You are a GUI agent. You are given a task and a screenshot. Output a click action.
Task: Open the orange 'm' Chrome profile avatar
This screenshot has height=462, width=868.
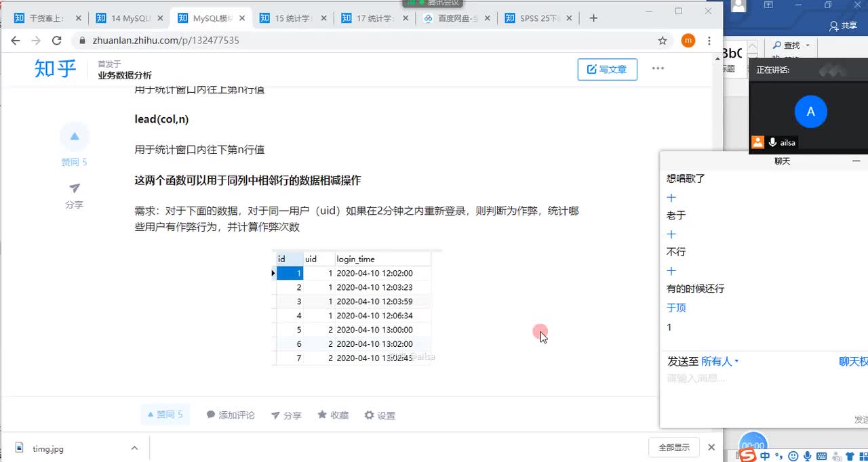click(688, 41)
